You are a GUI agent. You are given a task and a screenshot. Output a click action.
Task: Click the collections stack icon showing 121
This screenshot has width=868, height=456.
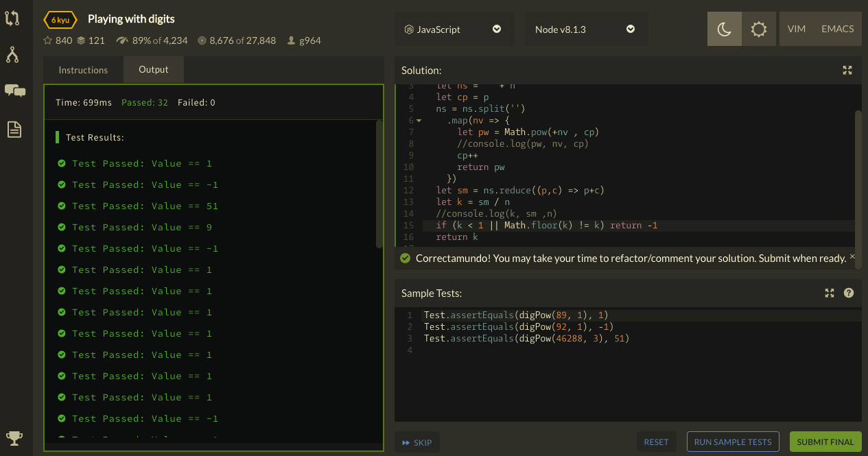click(81, 40)
